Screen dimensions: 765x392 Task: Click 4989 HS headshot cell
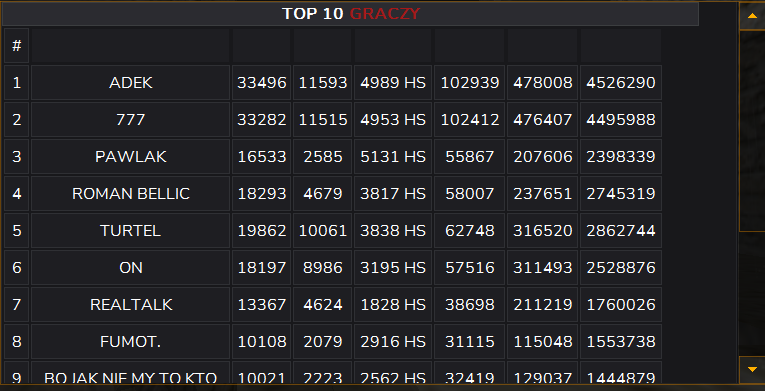[393, 83]
